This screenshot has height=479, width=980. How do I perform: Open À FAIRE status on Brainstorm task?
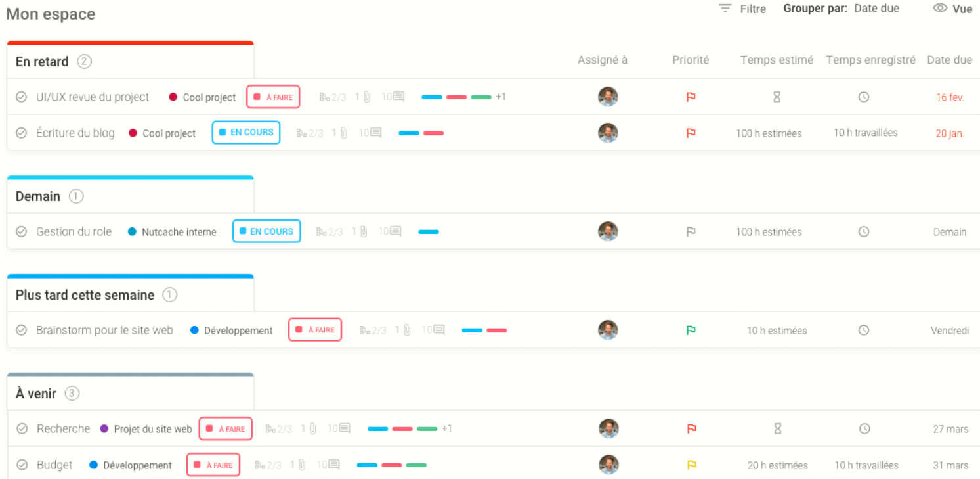click(315, 330)
